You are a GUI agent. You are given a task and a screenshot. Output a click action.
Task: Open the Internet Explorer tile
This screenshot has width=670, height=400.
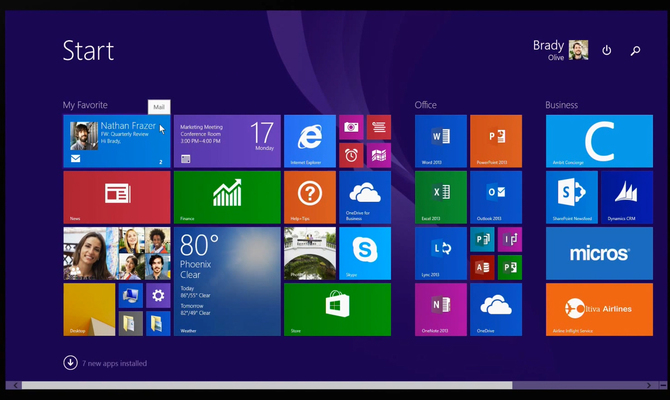click(x=310, y=140)
